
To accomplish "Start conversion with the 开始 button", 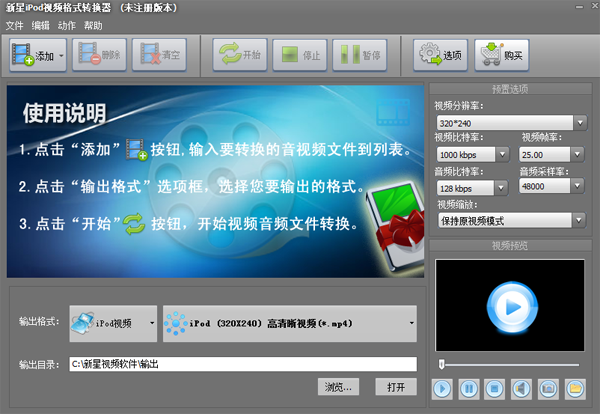I will [240, 55].
